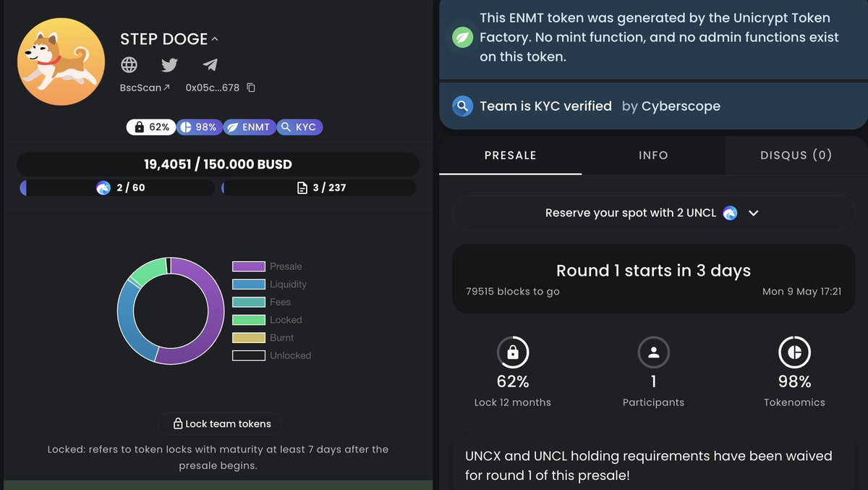Click the 19,4051 / 150.000 BUSD progress bar
868x490 pixels.
[218, 164]
